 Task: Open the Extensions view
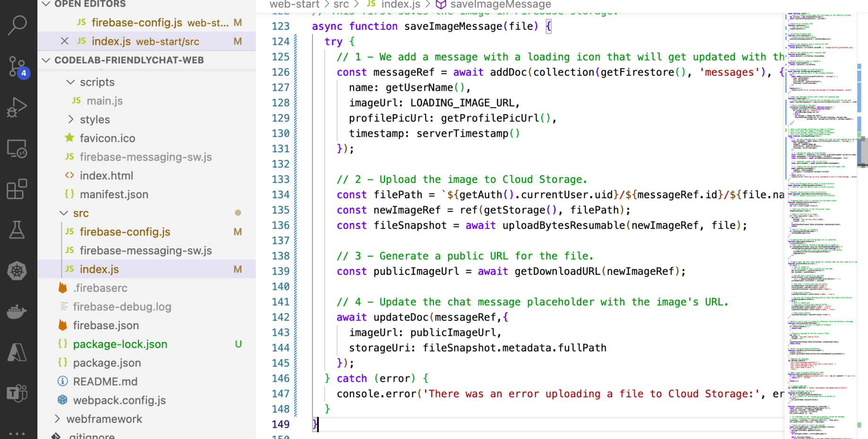point(17,189)
